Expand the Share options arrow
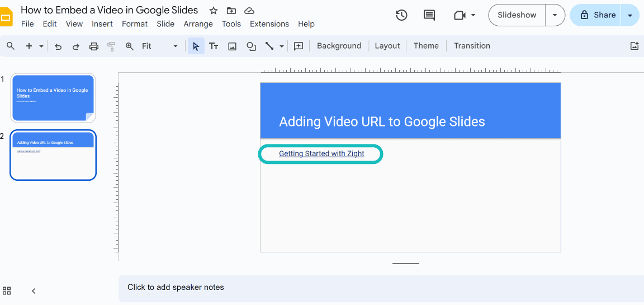This screenshot has width=644, height=305. (x=631, y=15)
